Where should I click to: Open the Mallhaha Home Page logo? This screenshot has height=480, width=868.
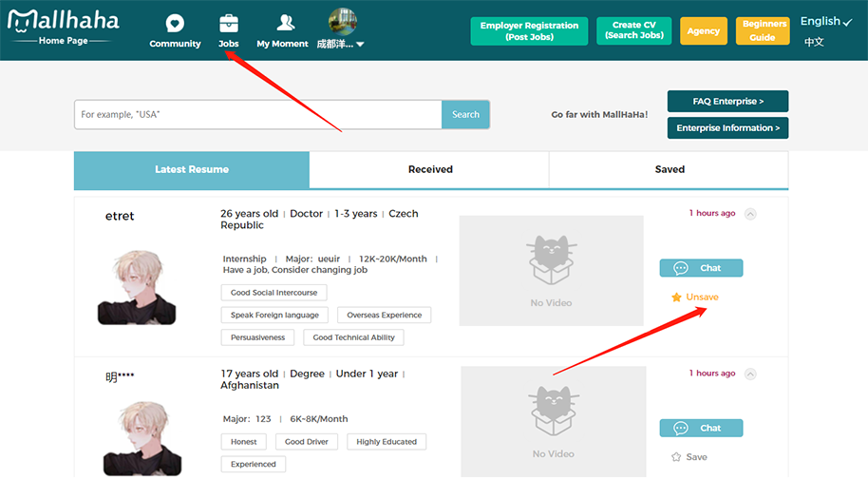[x=63, y=27]
